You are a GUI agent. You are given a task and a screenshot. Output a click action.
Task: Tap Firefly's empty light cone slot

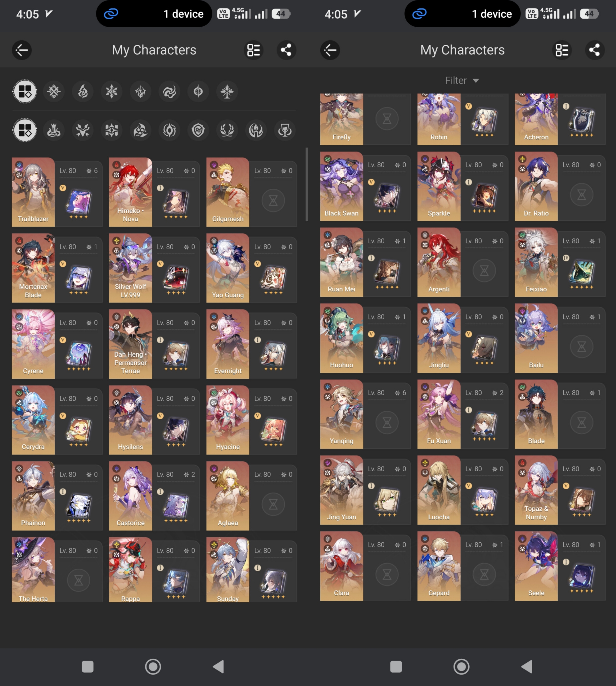387,118
